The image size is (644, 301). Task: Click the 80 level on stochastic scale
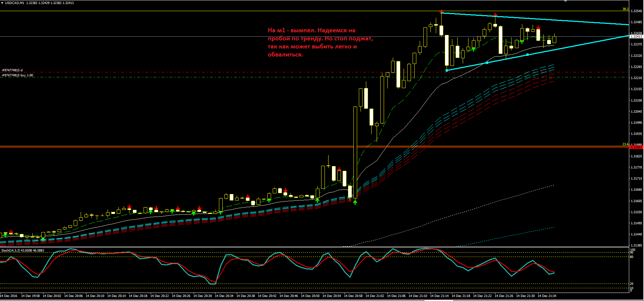tap(632, 257)
